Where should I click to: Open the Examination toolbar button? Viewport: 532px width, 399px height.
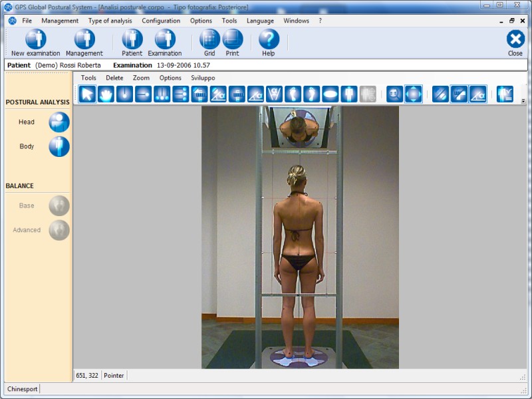(165, 43)
